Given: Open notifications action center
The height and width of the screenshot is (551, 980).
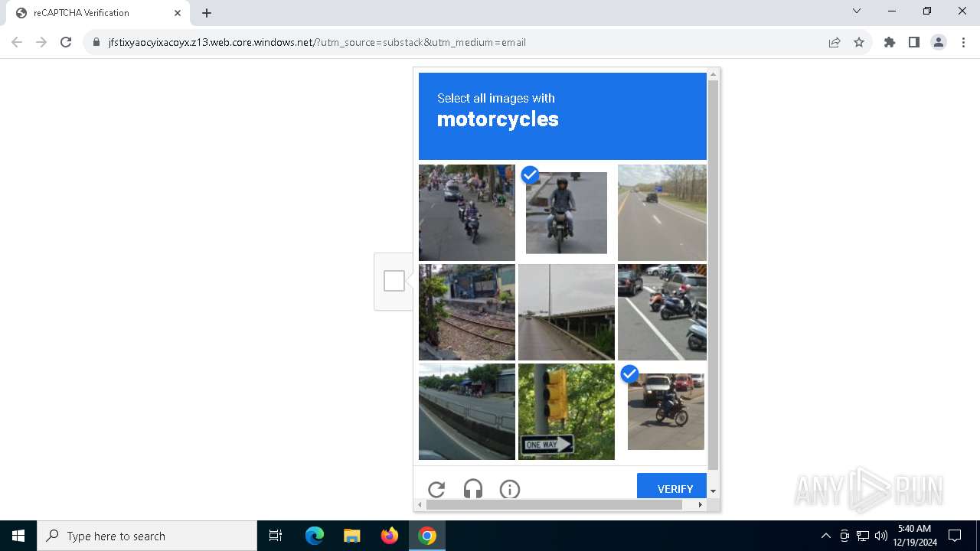Looking at the screenshot, I should pyautogui.click(x=955, y=536).
